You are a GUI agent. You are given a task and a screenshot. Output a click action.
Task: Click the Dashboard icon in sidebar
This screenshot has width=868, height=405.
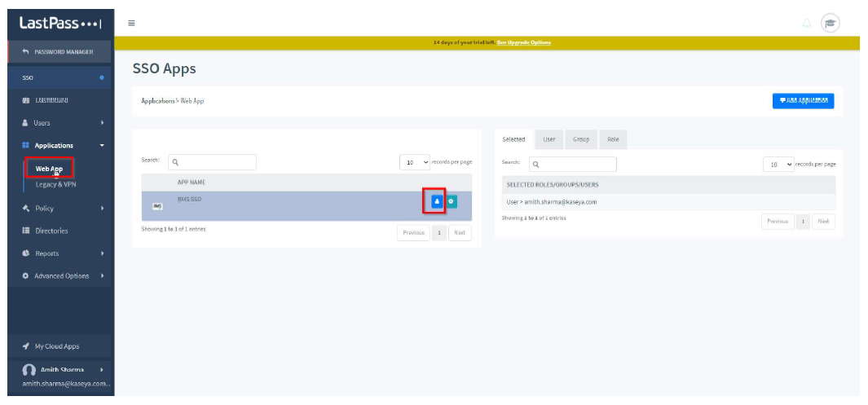point(25,100)
